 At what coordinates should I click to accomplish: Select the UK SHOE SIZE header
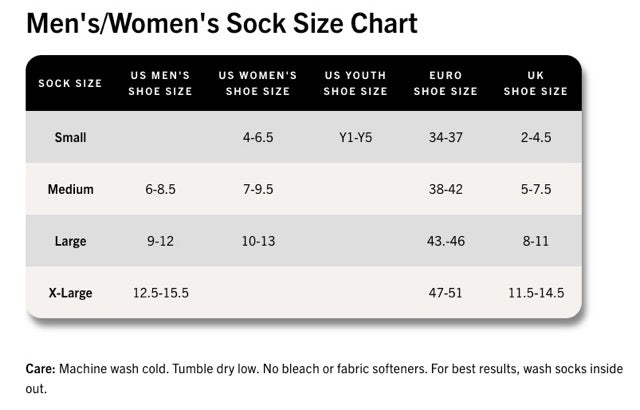536,83
